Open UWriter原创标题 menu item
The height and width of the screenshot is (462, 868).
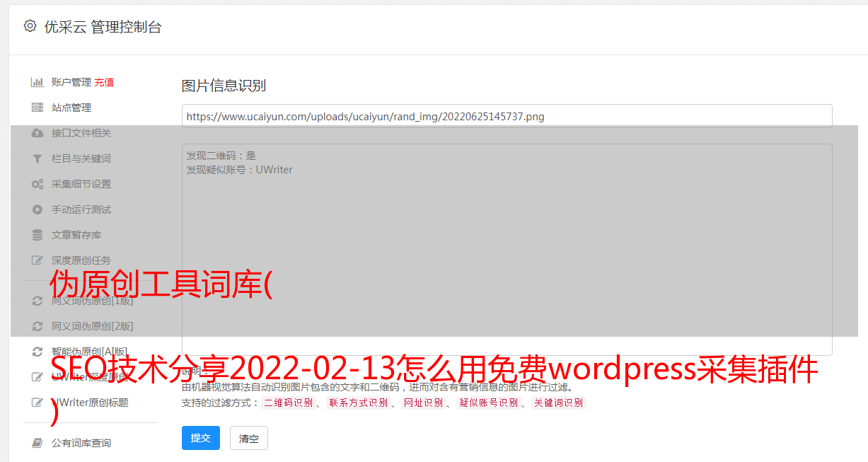coord(90,403)
